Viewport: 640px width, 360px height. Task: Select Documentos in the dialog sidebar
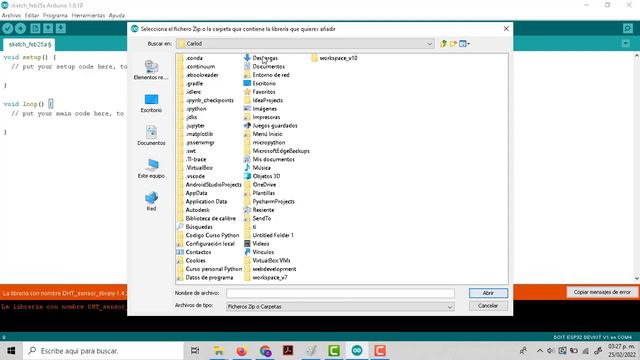click(151, 136)
